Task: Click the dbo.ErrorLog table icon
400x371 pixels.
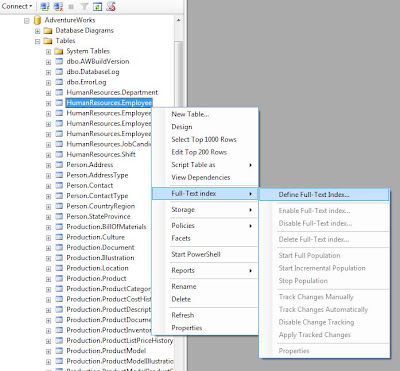Action: tap(59, 82)
